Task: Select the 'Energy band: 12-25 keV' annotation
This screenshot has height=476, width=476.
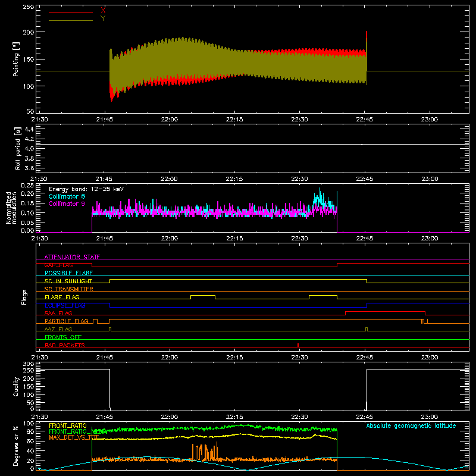Action: tap(86, 189)
